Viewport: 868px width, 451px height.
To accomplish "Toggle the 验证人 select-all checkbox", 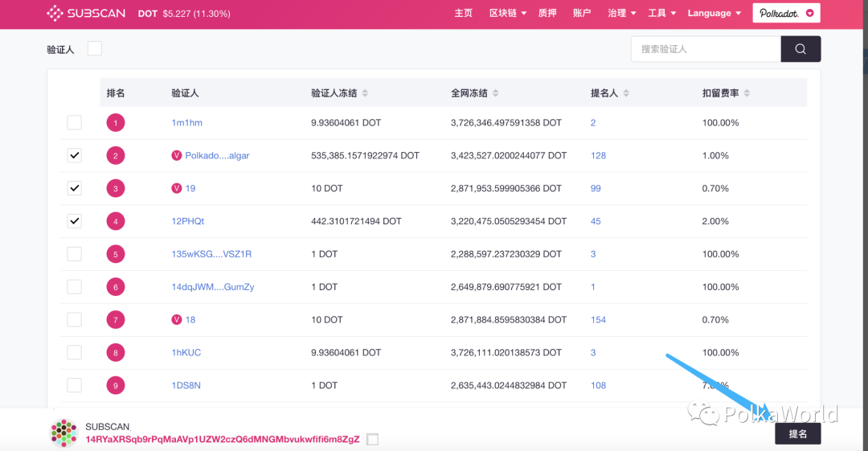I will pos(95,49).
